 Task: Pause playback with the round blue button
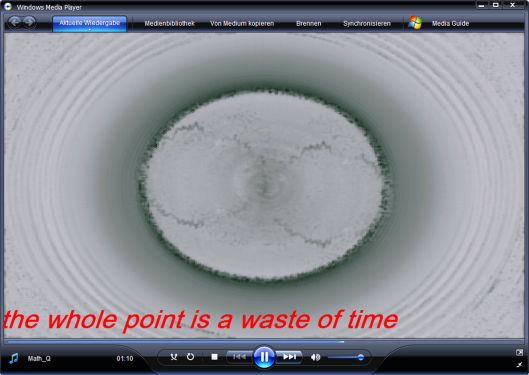point(264,357)
